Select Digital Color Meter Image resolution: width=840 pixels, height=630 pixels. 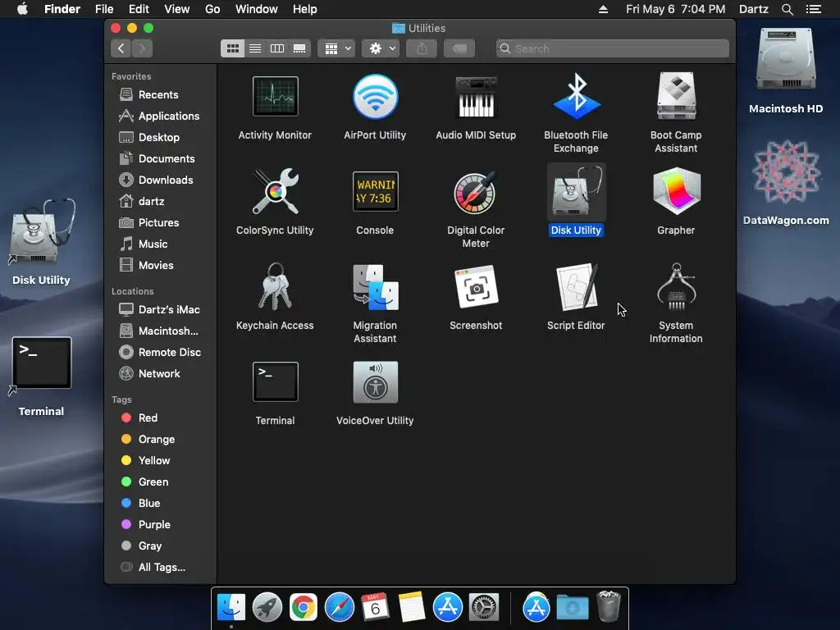coord(476,192)
